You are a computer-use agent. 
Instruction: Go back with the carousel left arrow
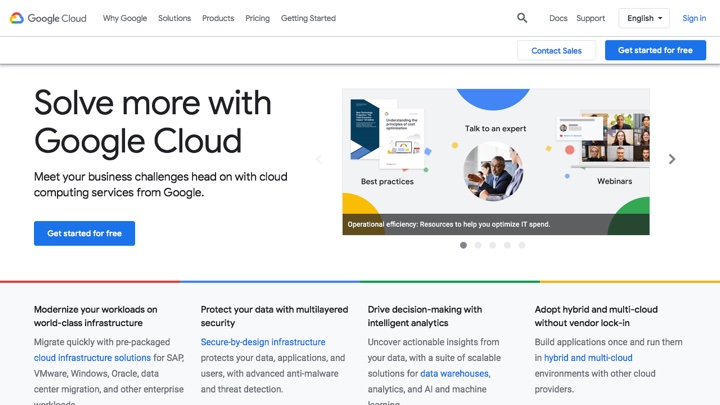pos(319,159)
